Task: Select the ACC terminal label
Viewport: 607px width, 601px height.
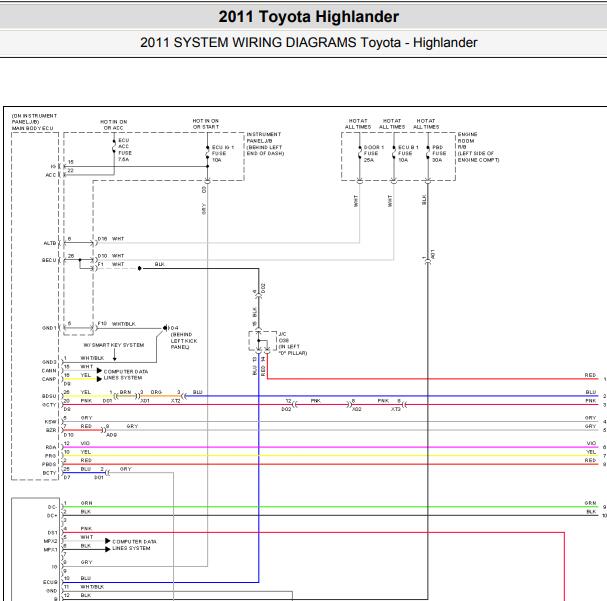Action: (51, 175)
